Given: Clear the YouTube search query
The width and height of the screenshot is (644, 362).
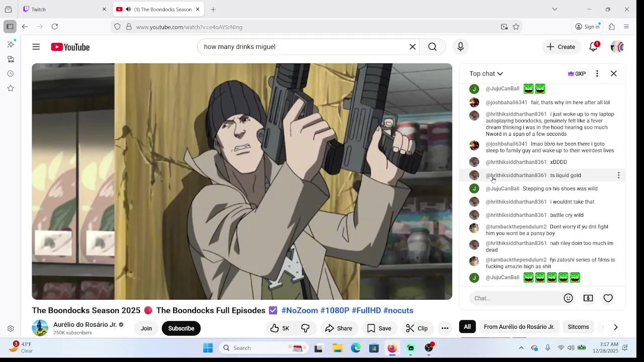Looking at the screenshot, I should pos(413,47).
